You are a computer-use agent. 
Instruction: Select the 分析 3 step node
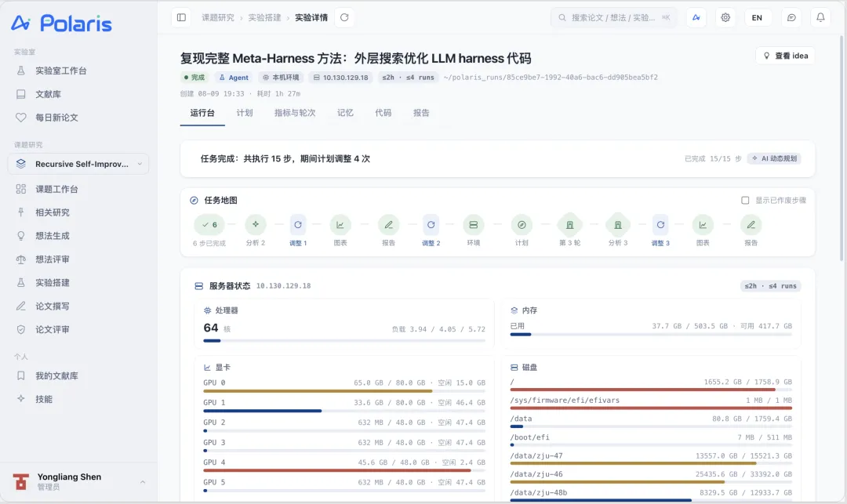[x=618, y=225]
